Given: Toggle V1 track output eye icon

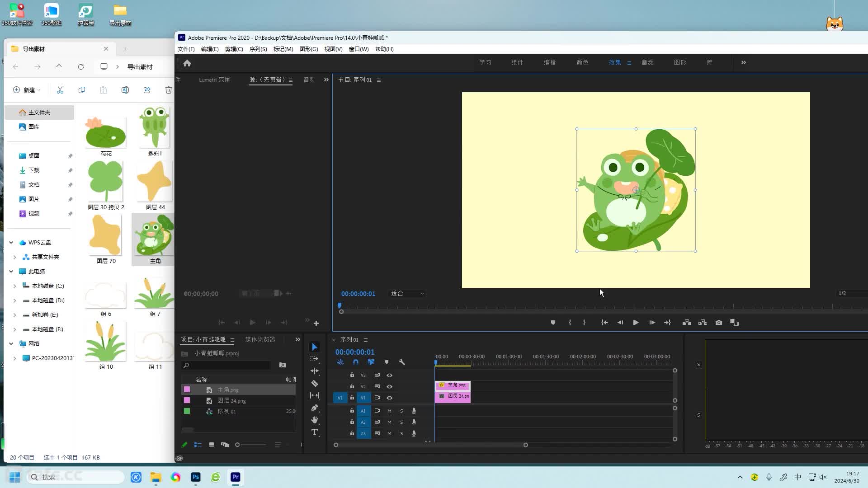Looking at the screenshot, I should point(389,398).
